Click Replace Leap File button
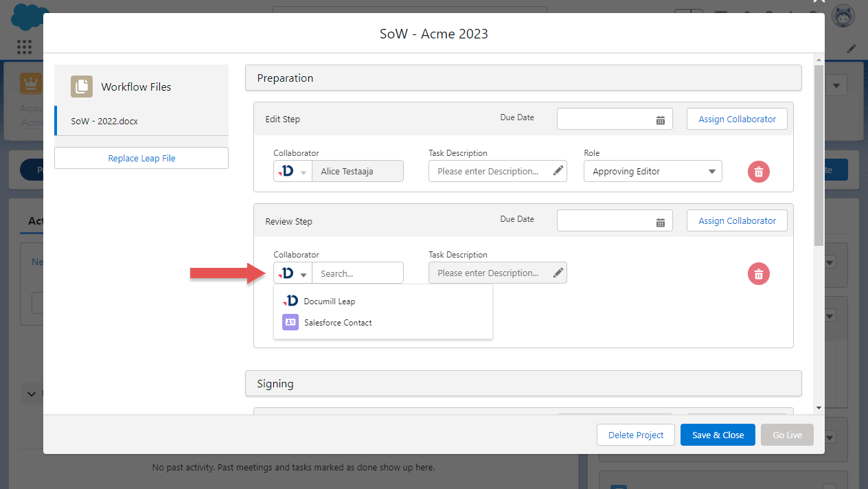This screenshot has width=868, height=489. 141,158
